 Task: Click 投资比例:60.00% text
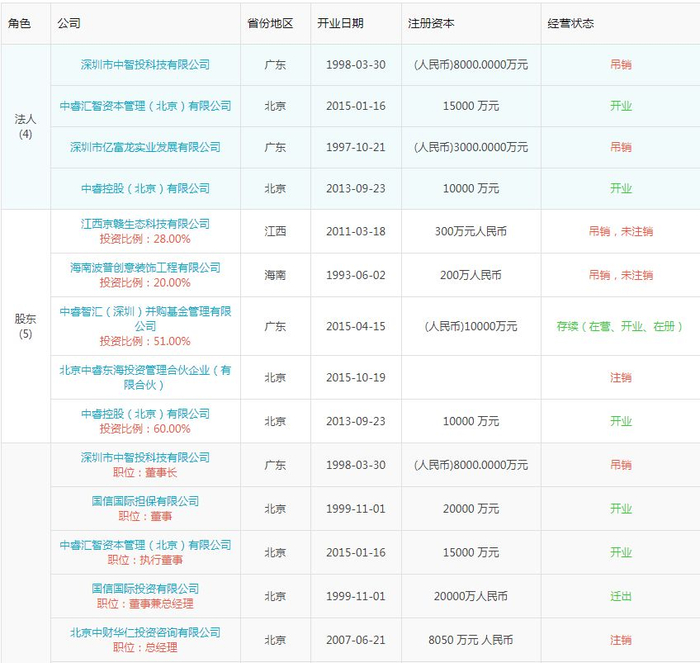click(x=145, y=429)
